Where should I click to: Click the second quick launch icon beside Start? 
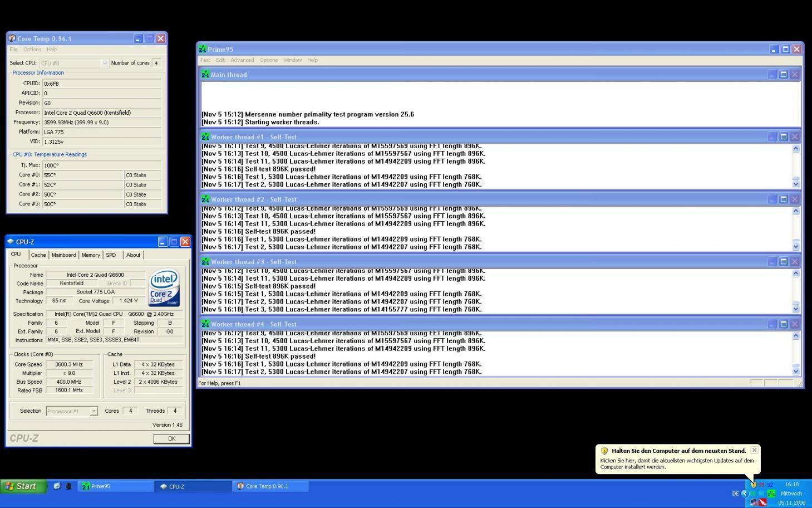pos(68,486)
